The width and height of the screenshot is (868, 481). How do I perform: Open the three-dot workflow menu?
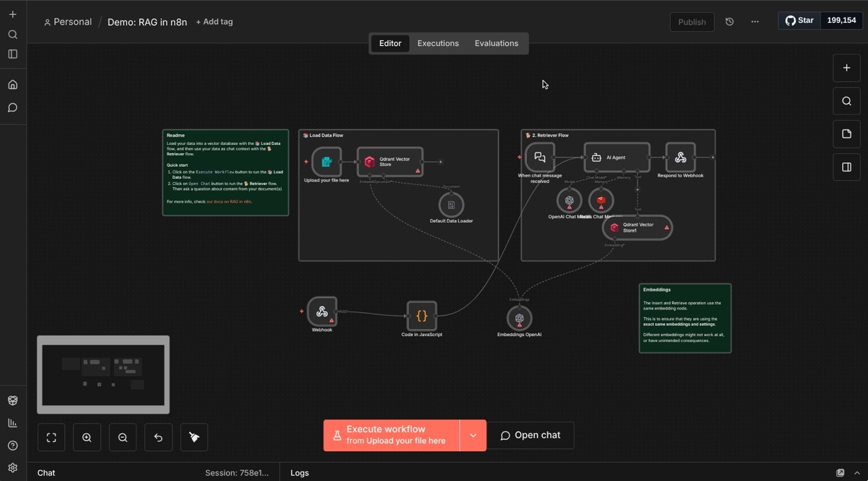755,22
